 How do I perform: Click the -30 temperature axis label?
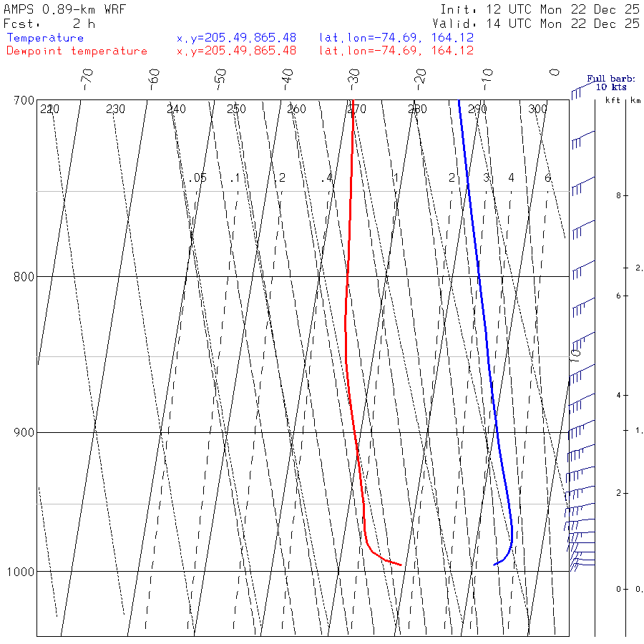click(354, 79)
